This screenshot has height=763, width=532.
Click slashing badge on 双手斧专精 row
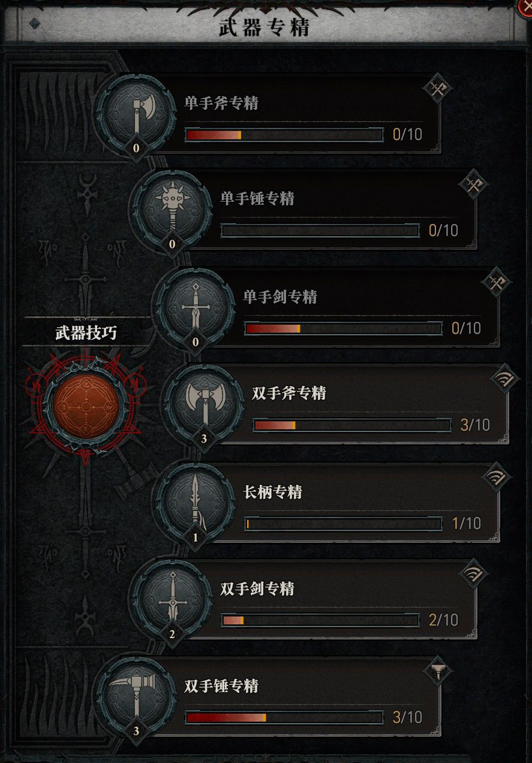[504, 380]
